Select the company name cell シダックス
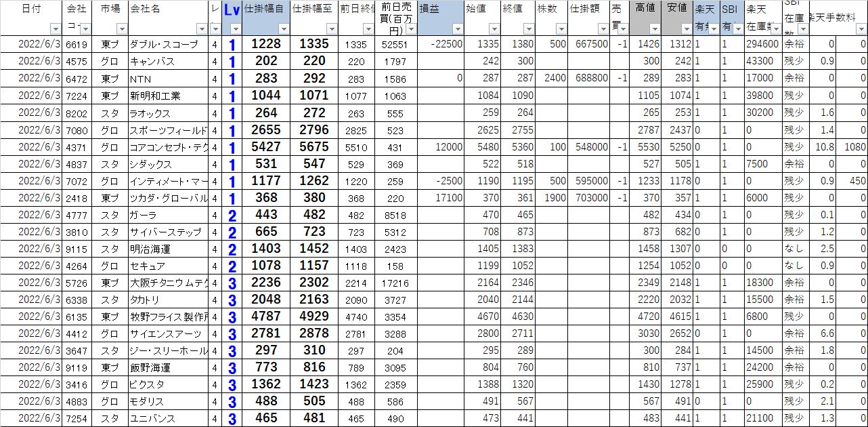Image resolution: width=868 pixels, height=427 pixels. pos(168,164)
